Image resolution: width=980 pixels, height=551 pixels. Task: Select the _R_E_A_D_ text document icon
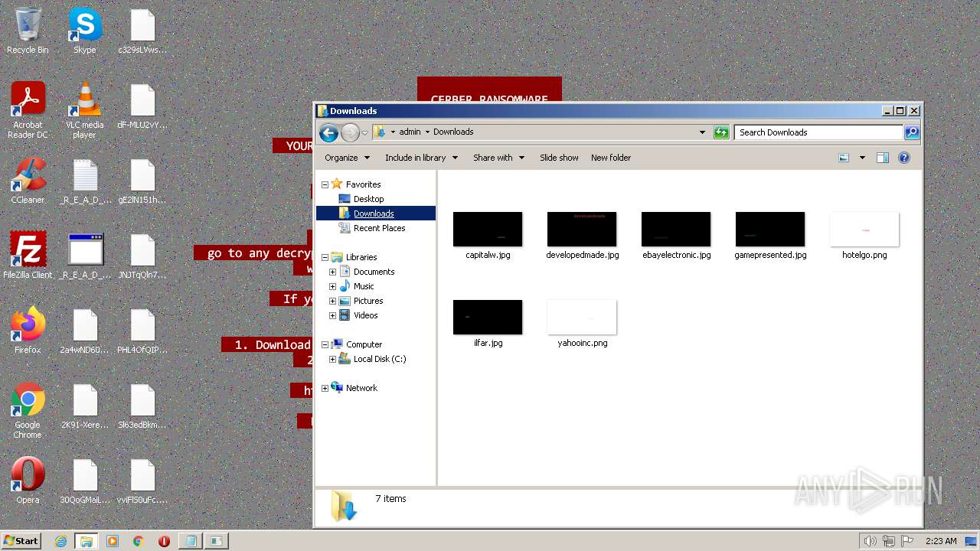(x=85, y=181)
